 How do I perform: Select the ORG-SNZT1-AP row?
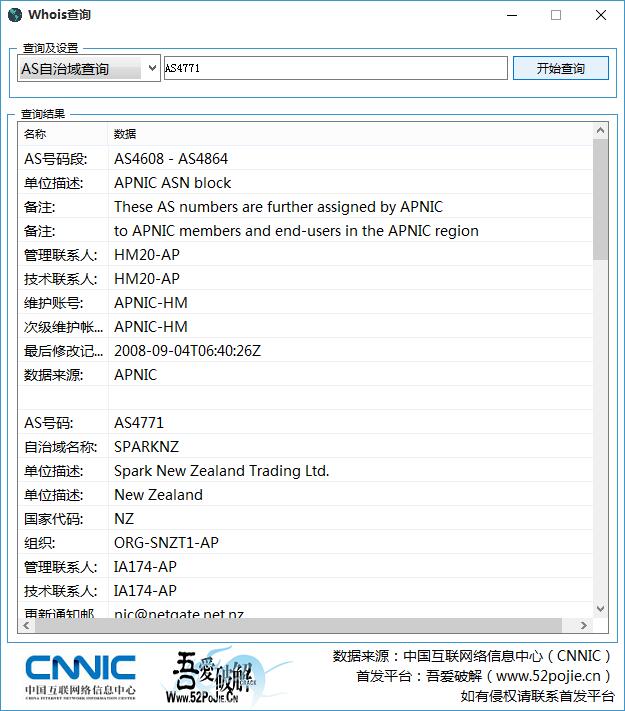tap(305, 543)
